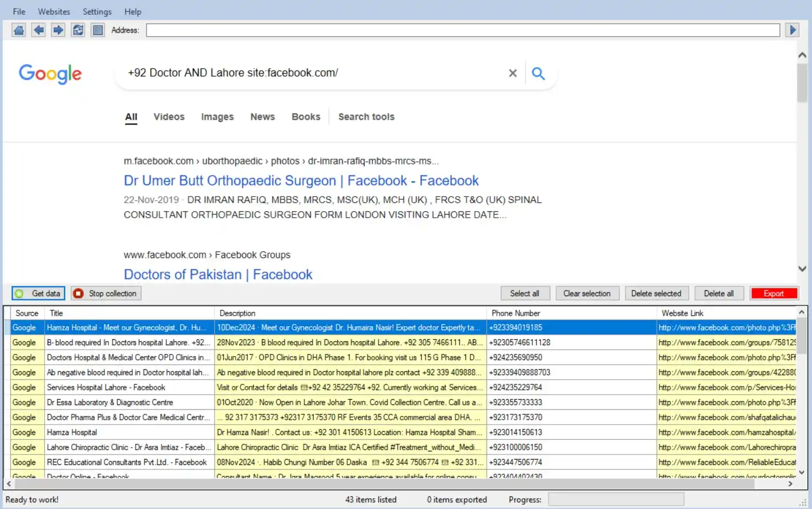Click phone number +923447506774
Viewport: 812px width, 509px height.
(x=515, y=462)
